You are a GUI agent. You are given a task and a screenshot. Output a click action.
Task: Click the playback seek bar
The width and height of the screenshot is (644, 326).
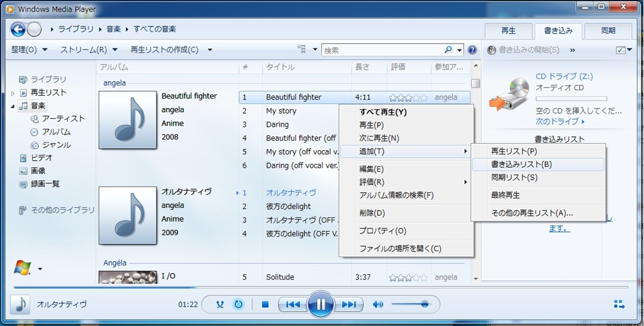(321, 287)
